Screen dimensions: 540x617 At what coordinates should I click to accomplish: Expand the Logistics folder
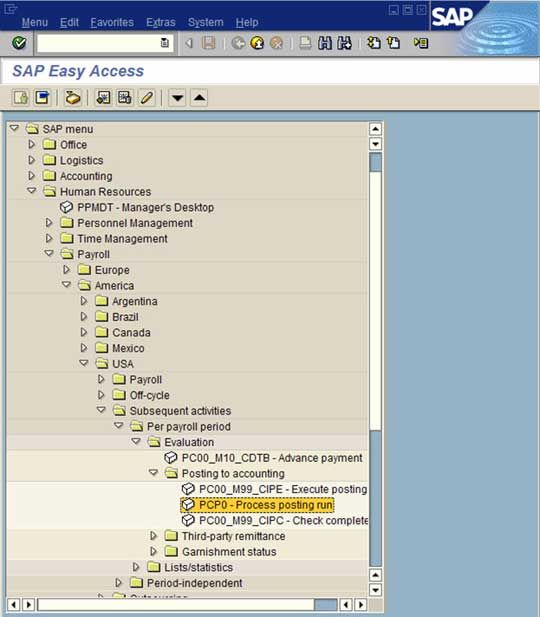[31, 160]
